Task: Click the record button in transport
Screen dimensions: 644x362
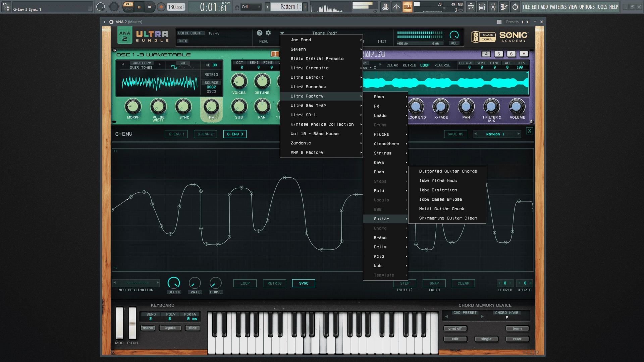Action: pos(161,7)
